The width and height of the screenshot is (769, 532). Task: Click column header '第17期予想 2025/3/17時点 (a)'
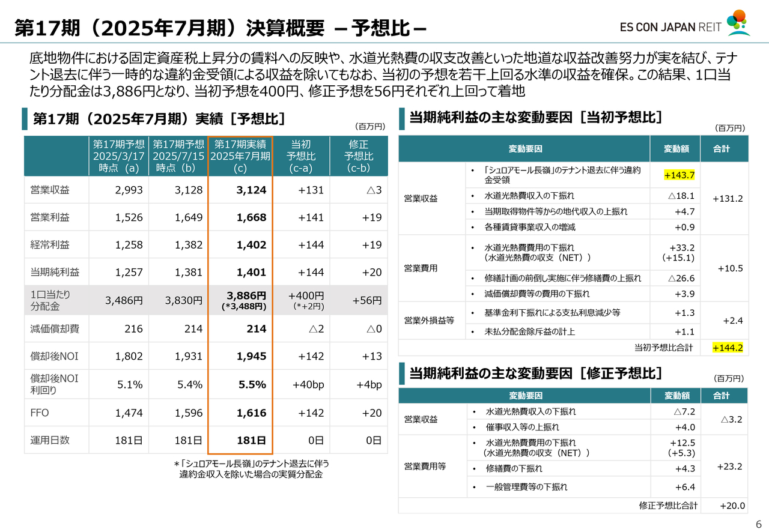click(x=119, y=156)
